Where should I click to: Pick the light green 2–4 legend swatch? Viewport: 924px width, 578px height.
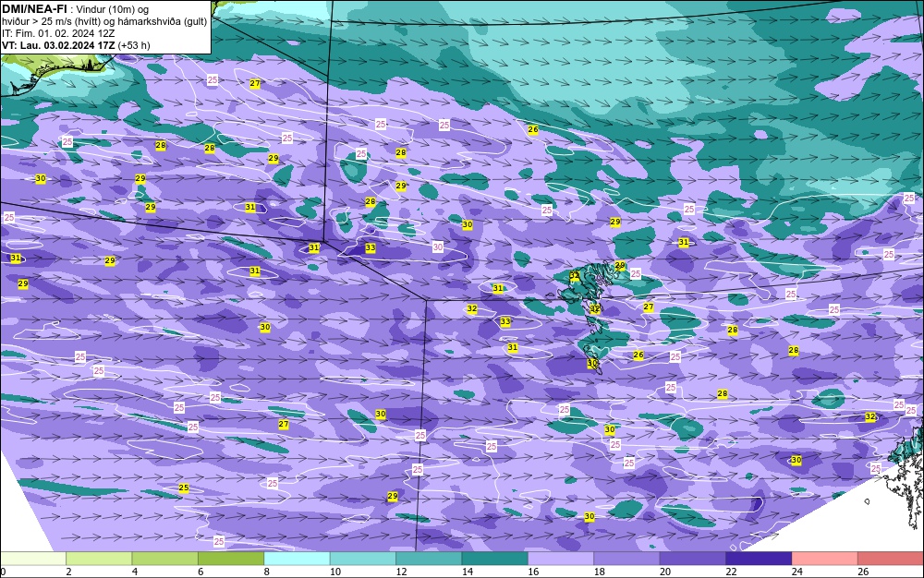click(x=99, y=559)
